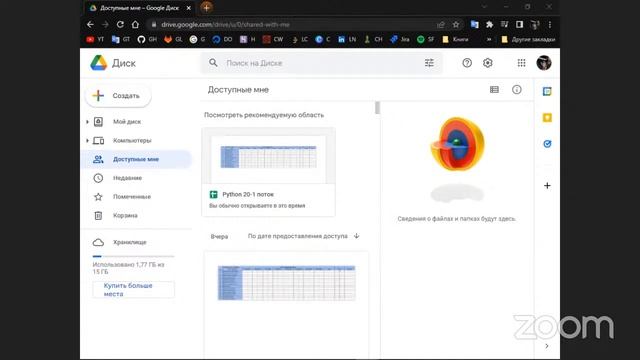640x360 pixels.
Task: Open Мой диск in sidebar
Action: [127, 122]
